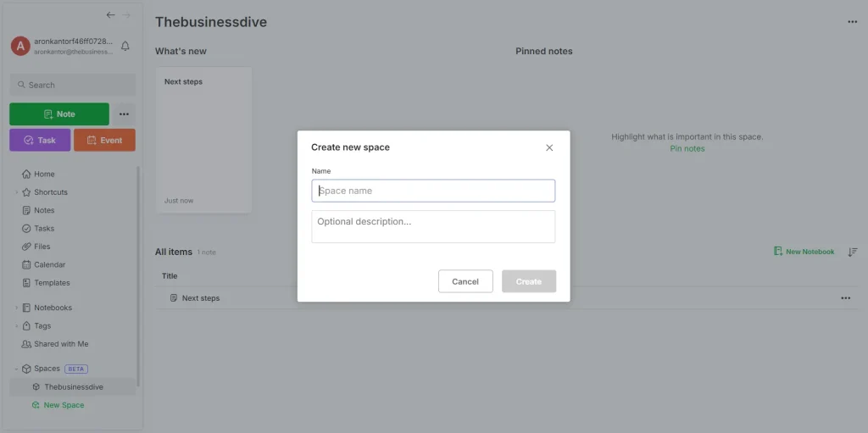Screen dimensions: 868x433
Task: Open space options menu at top right
Action: point(852,21)
